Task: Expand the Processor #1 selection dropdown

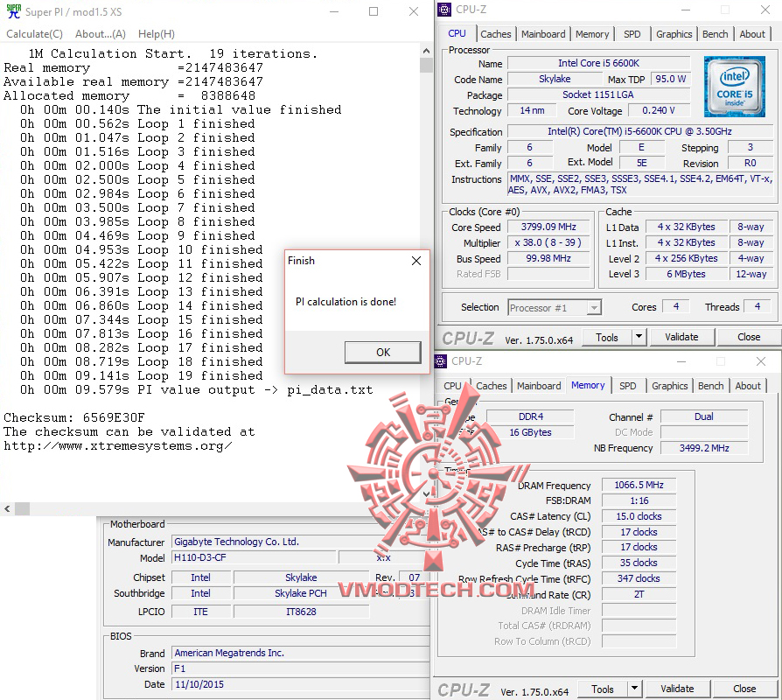Action: tap(593, 308)
